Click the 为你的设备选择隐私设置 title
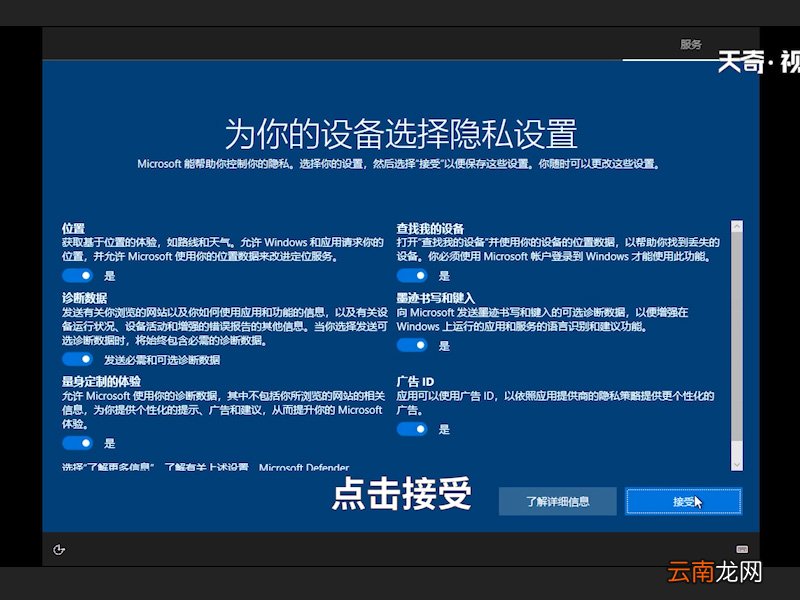The width and height of the screenshot is (800, 600). pyautogui.click(x=401, y=134)
